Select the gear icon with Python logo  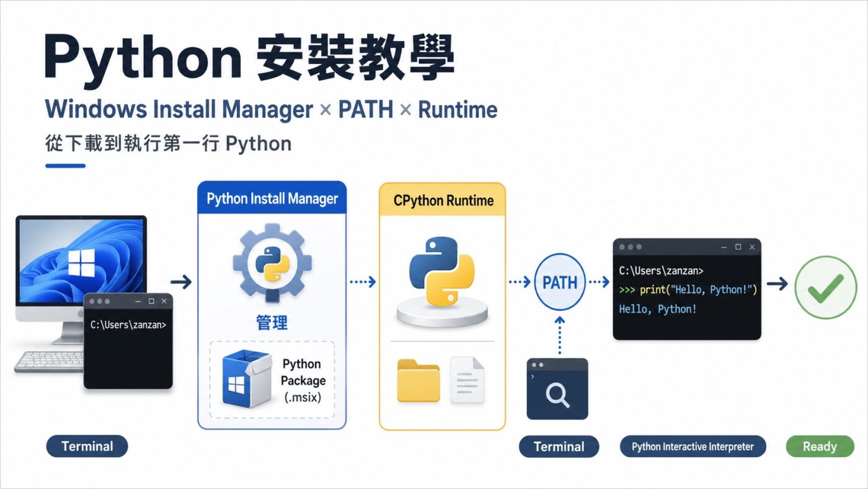click(272, 263)
